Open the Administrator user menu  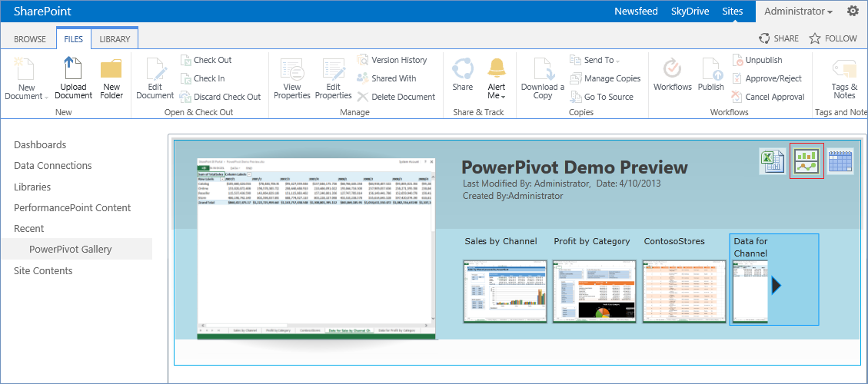798,11
